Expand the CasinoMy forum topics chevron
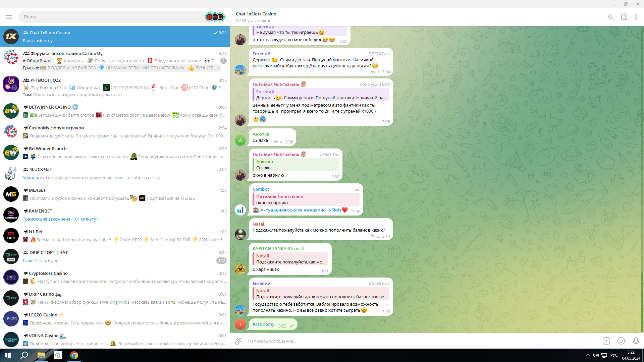644x362 pixels. pos(219,68)
